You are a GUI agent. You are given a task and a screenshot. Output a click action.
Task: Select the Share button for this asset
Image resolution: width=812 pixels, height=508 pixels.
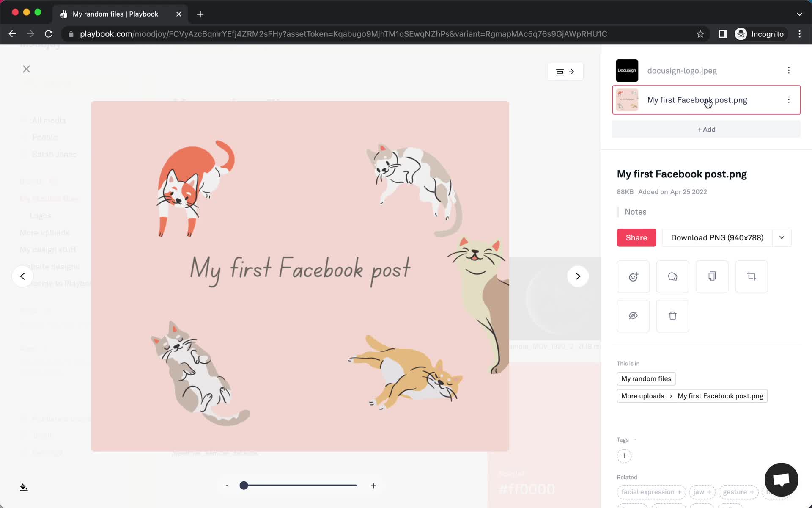636,237
